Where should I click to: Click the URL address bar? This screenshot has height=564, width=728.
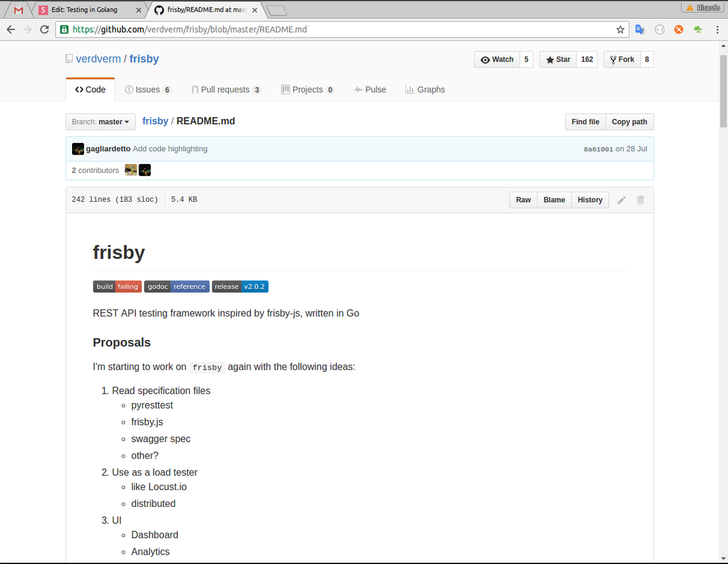pos(343,29)
